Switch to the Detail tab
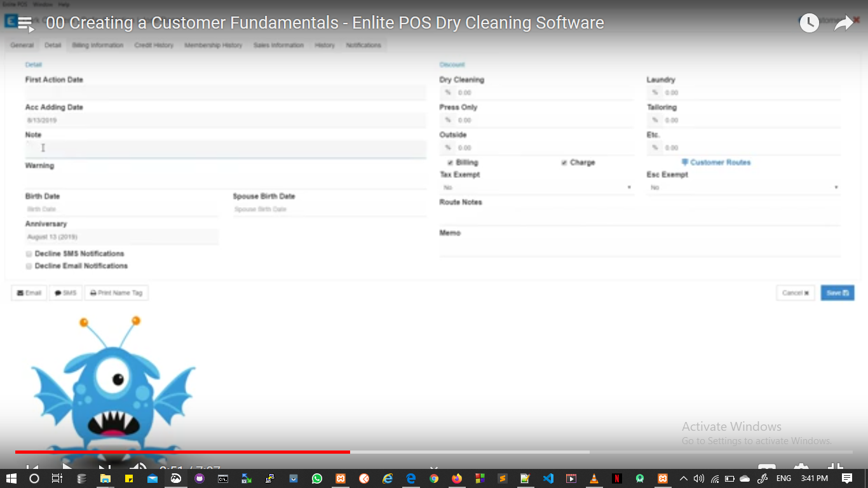 (53, 46)
